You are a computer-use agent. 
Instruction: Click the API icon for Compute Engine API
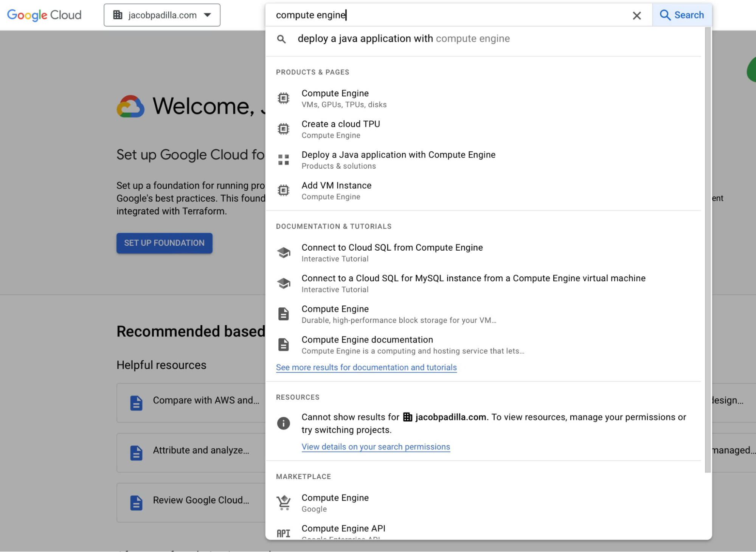[283, 532]
